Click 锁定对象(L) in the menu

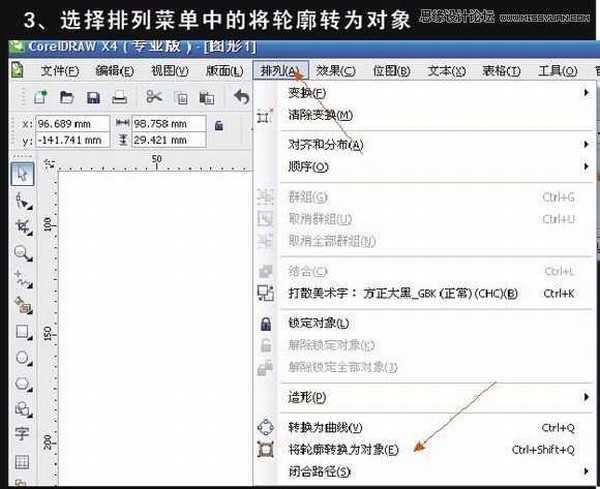tap(318, 324)
